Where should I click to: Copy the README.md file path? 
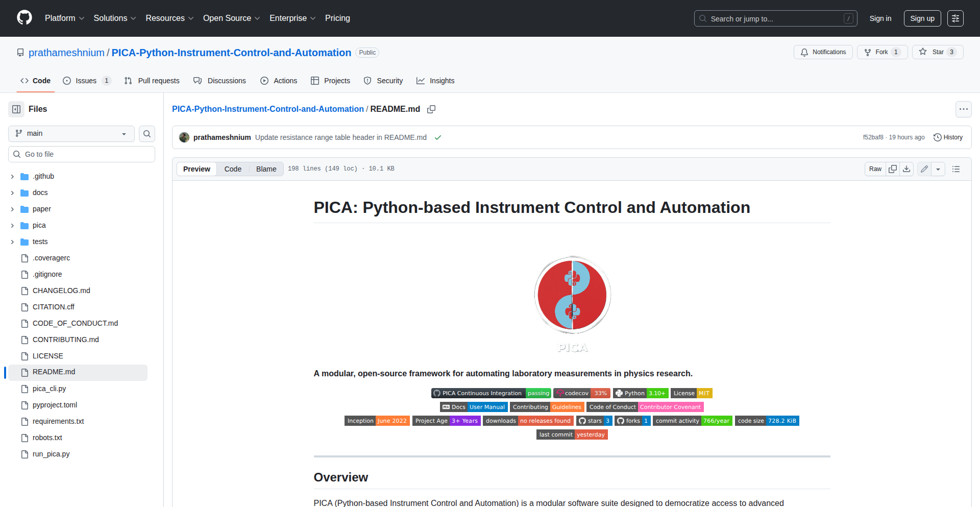point(431,109)
